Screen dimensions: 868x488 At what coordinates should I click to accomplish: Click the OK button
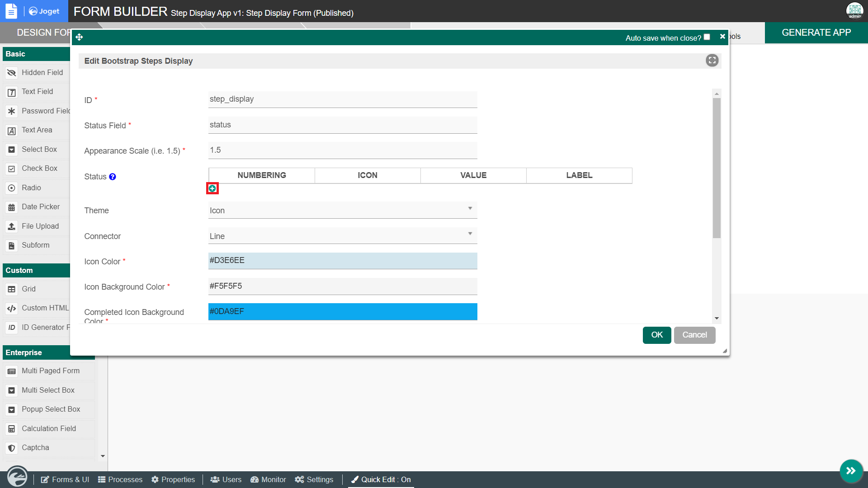click(656, 335)
